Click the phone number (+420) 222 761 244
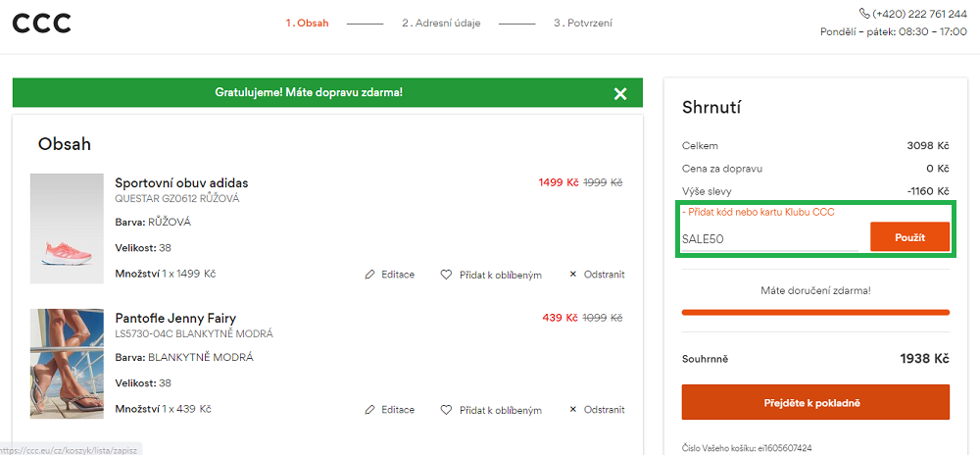Viewport: 980px width, 455px height. point(919,13)
